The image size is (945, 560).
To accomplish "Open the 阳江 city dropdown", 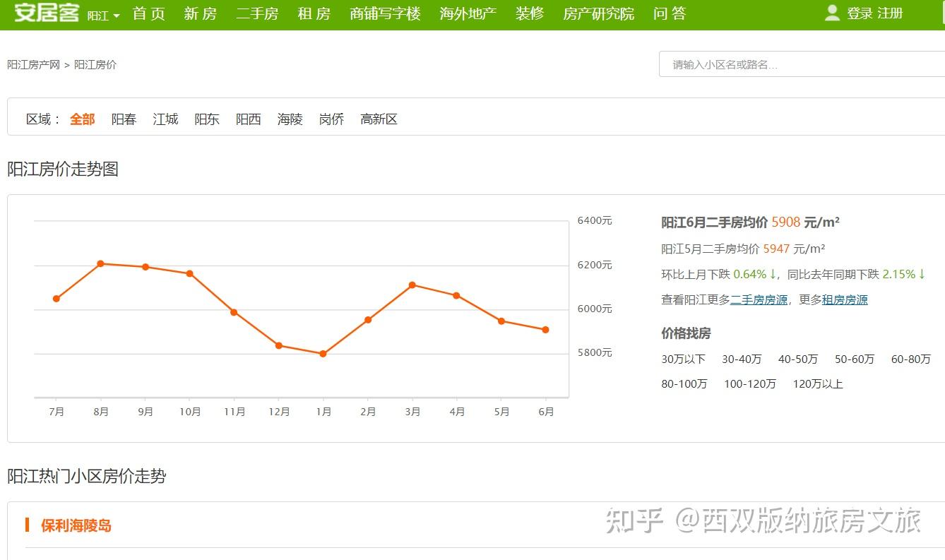I will (103, 15).
